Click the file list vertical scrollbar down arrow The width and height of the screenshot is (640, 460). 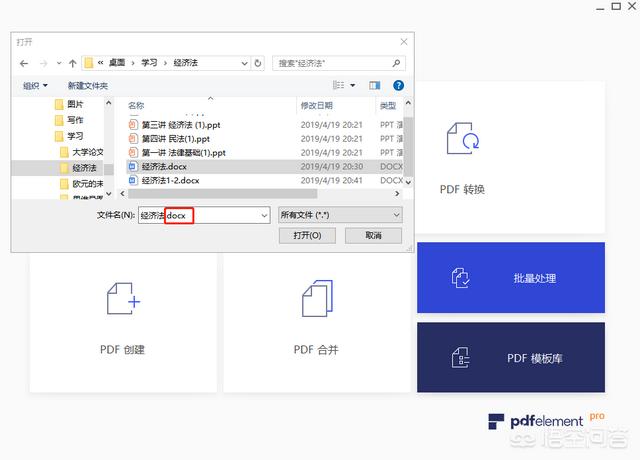pos(408,182)
